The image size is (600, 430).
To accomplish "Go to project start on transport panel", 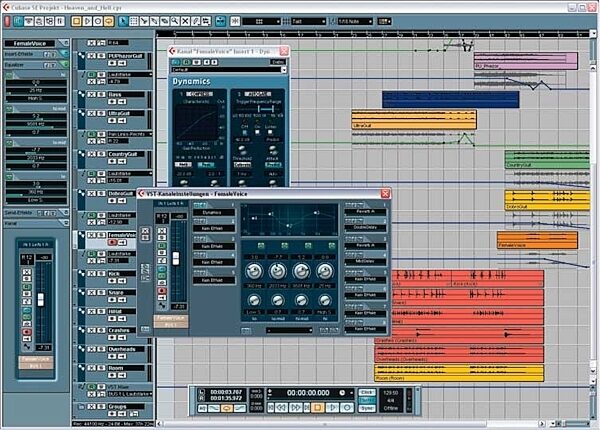I will (271, 407).
